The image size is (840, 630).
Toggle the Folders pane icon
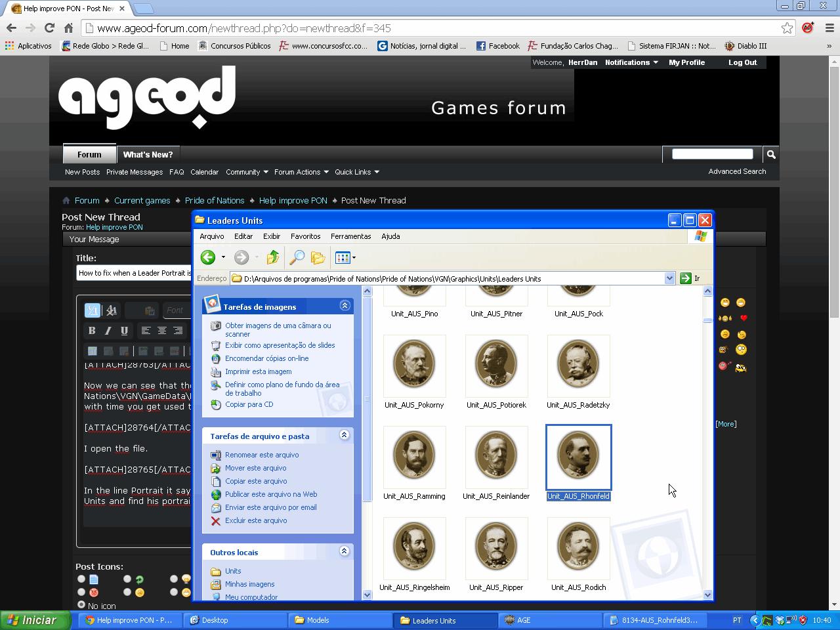point(318,258)
